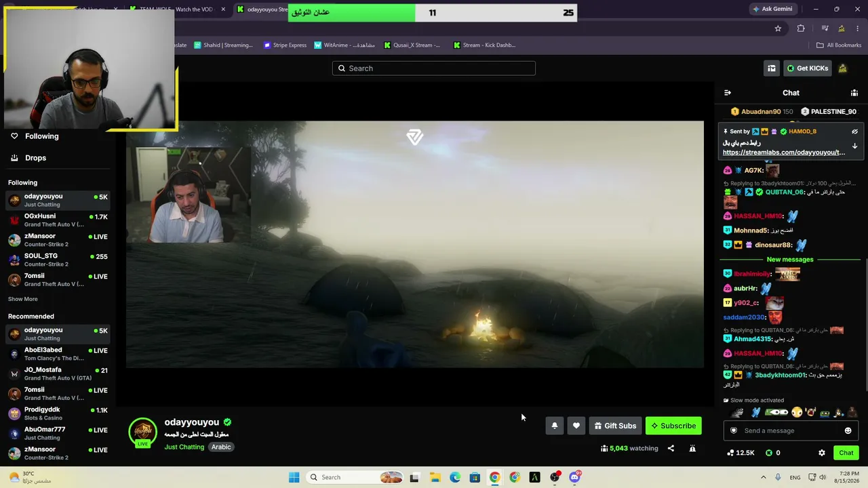Collapse the chat panel with the arrow icon
The width and height of the screenshot is (868, 488).
[728, 93]
